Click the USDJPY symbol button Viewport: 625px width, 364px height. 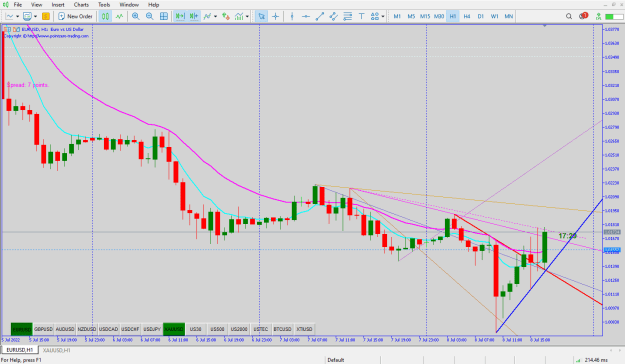[x=152, y=329]
